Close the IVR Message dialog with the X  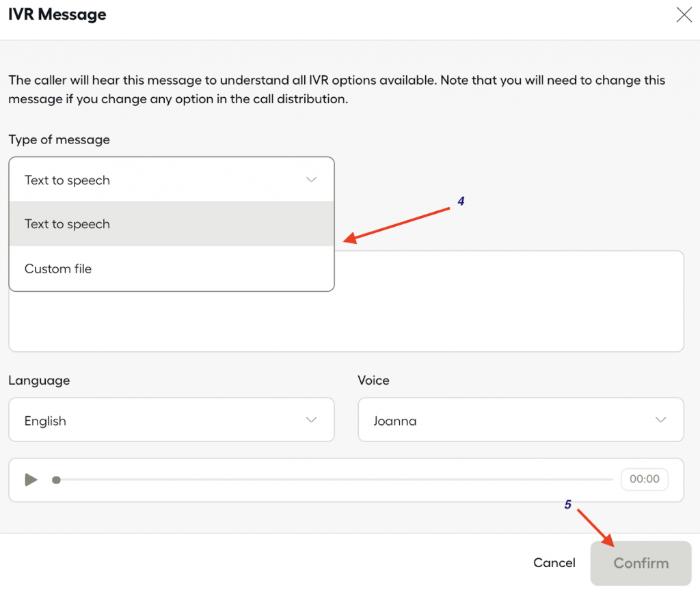pyautogui.click(x=684, y=14)
